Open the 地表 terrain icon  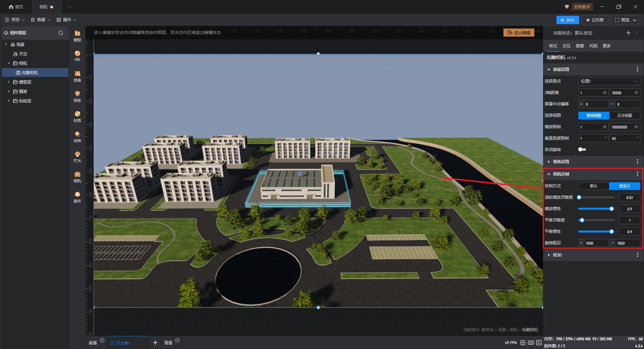77,76
